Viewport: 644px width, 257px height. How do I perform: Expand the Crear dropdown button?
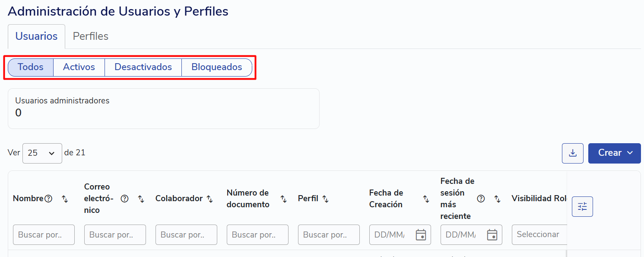615,153
